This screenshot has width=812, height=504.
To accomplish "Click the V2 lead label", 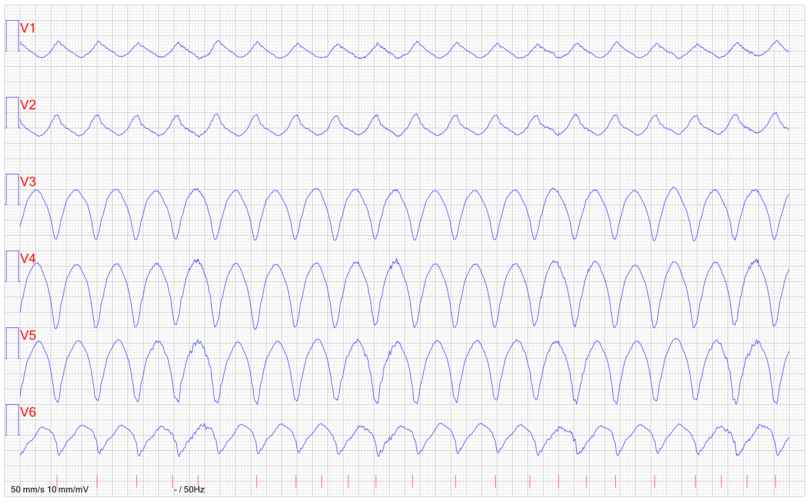I will tap(28, 105).
